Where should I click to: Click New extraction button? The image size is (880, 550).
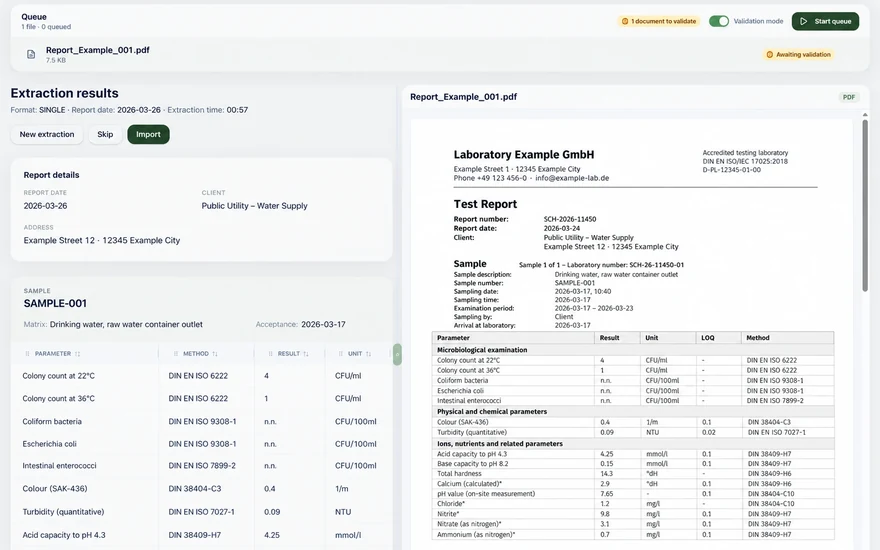coord(47,134)
